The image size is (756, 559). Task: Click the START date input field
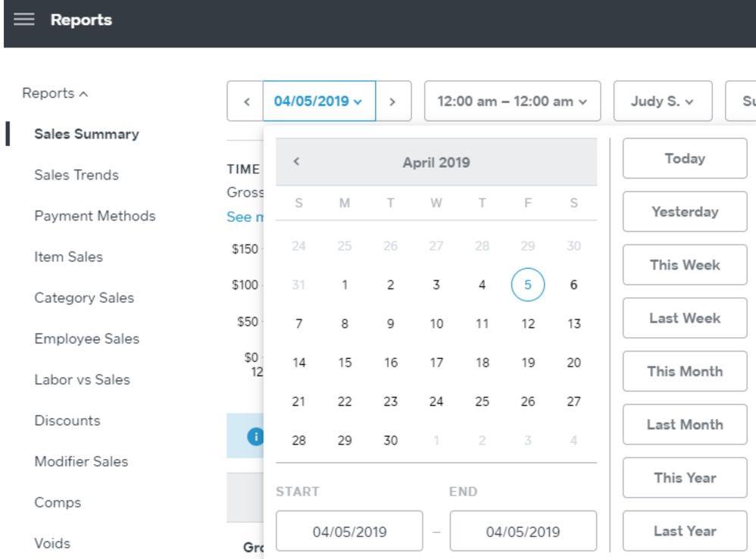pyautogui.click(x=349, y=531)
